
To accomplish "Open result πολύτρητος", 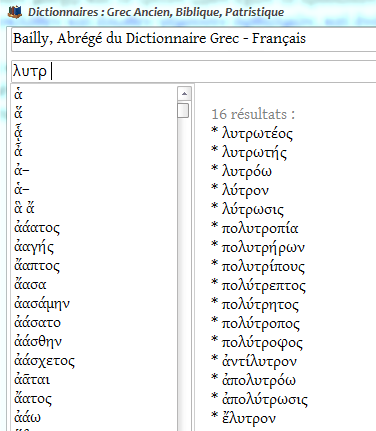I will point(260,305).
